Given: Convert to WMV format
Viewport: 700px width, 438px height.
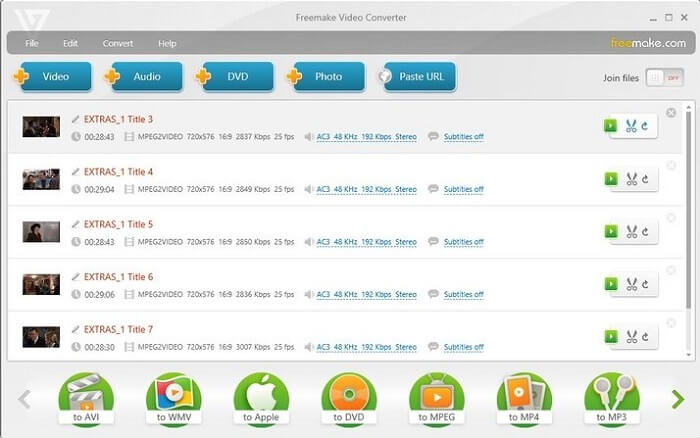Looking at the screenshot, I should 174,400.
